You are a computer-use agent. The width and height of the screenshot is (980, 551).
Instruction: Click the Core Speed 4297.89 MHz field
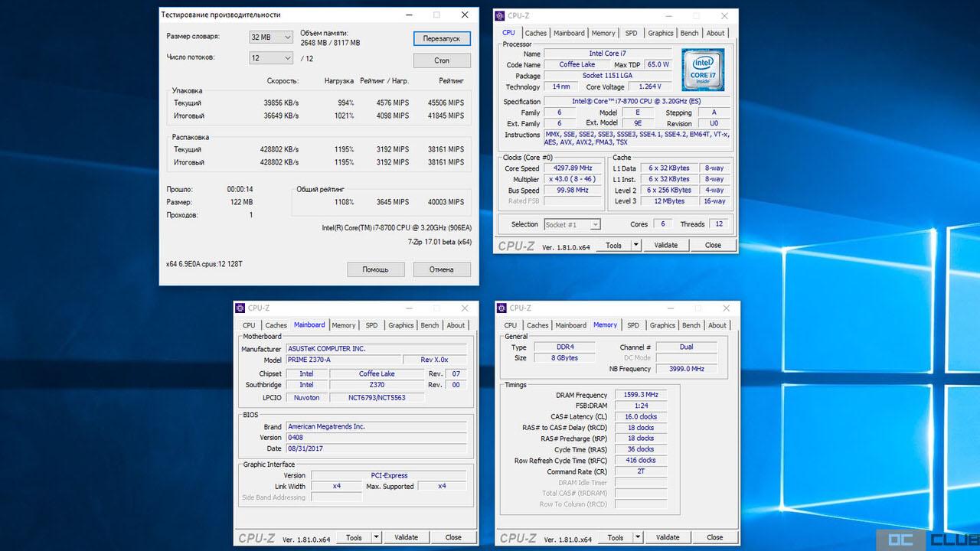[x=573, y=168]
